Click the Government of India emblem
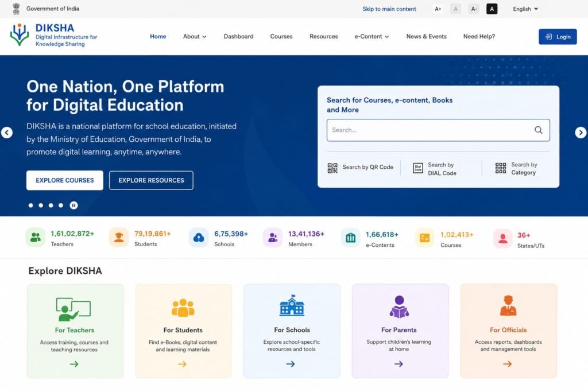Screen dimensions: 588x392 coord(16,9)
